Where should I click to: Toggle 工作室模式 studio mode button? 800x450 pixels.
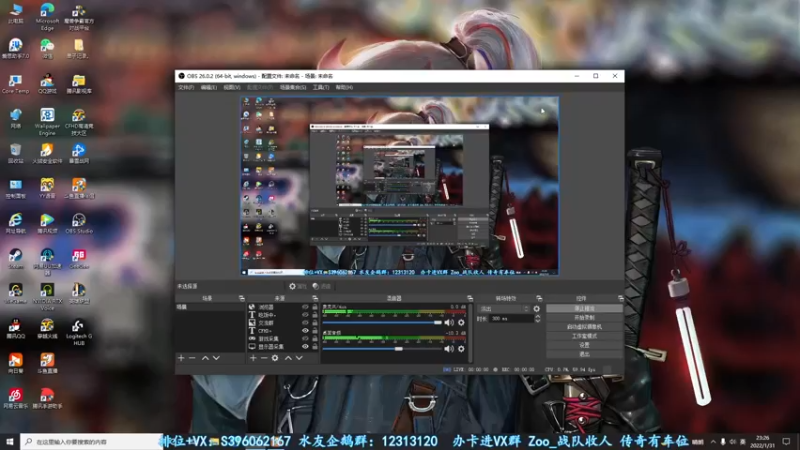click(x=584, y=336)
